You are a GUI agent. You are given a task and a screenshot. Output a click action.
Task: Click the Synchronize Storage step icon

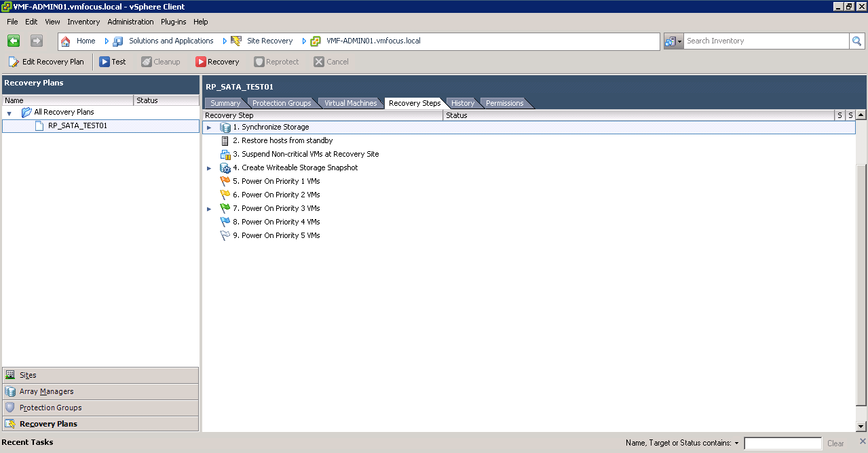225,127
